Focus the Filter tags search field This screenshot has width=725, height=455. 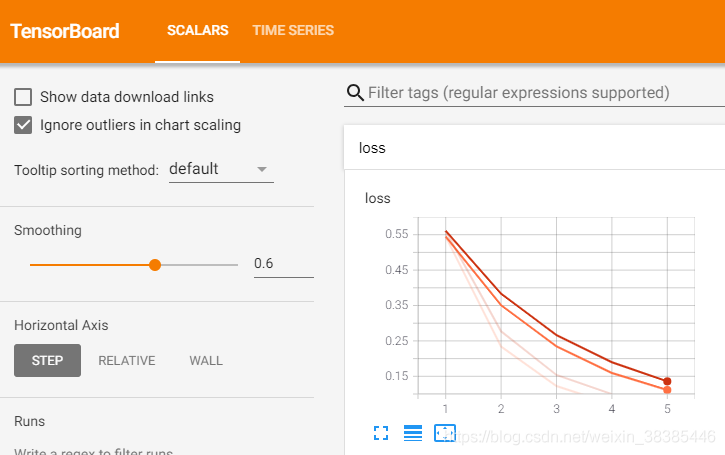[x=540, y=93]
